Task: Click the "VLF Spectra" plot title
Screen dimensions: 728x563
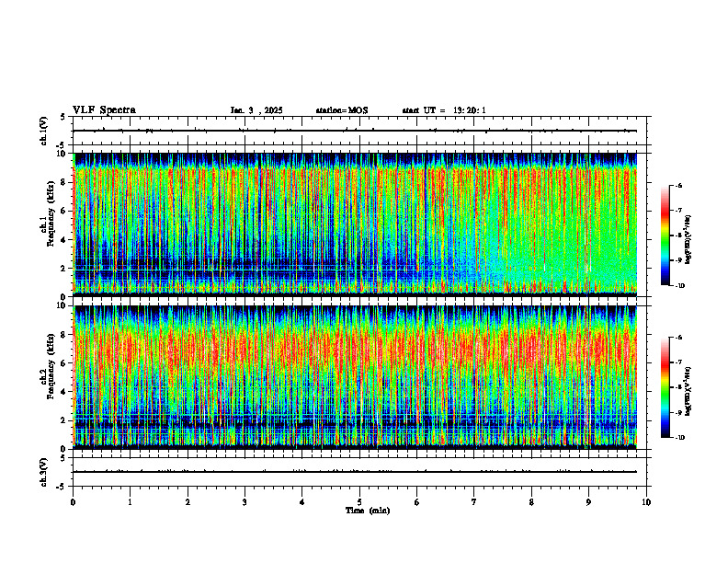Action: point(104,110)
